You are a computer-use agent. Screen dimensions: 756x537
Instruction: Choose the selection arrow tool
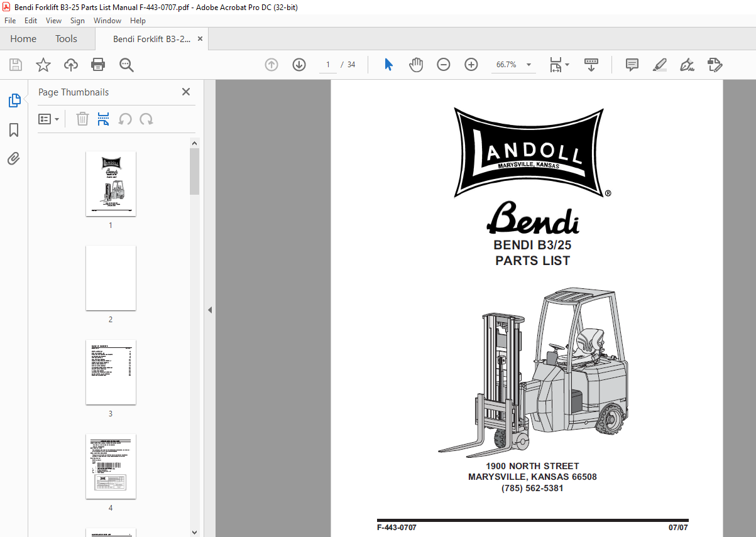tap(388, 65)
